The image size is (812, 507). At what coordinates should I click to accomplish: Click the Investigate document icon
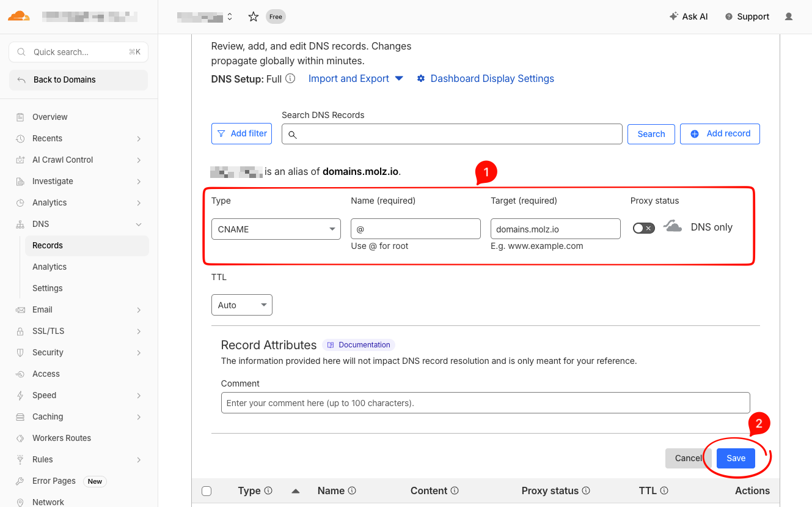tap(20, 181)
